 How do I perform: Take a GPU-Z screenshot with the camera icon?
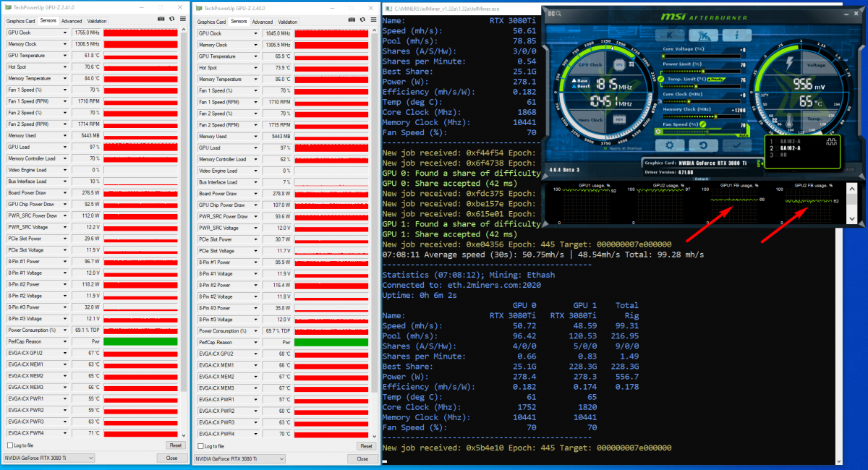[x=161, y=19]
